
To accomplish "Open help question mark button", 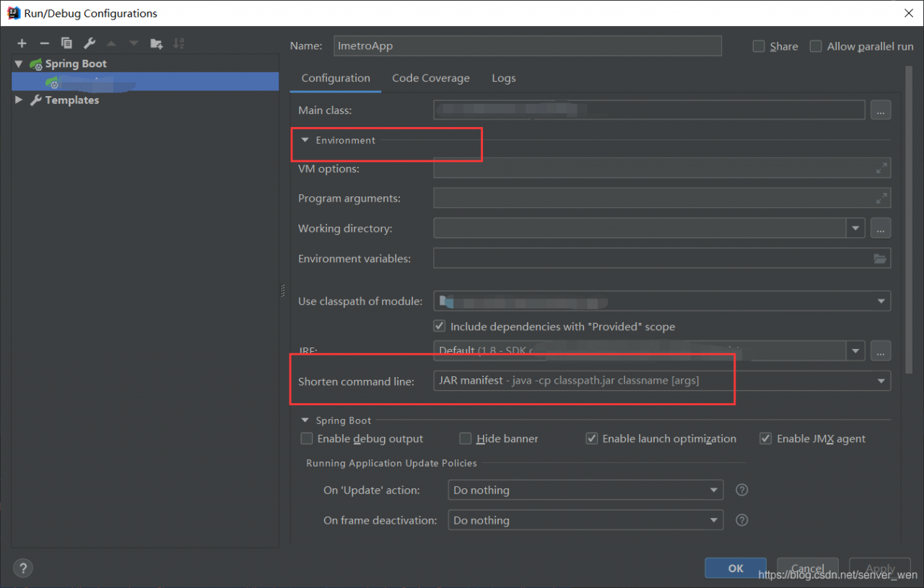I will click(23, 568).
